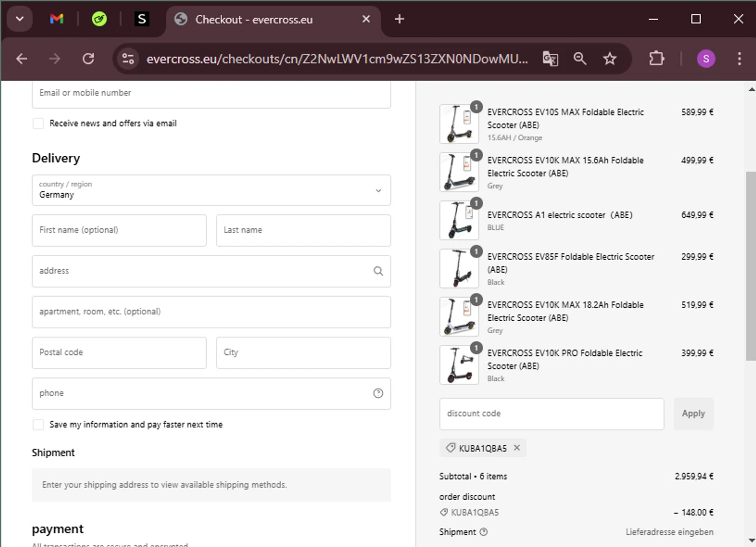756x547 pixels.
Task: Click the EV10K MAX 18.2Ah scooter thumbnail
Action: point(459,317)
